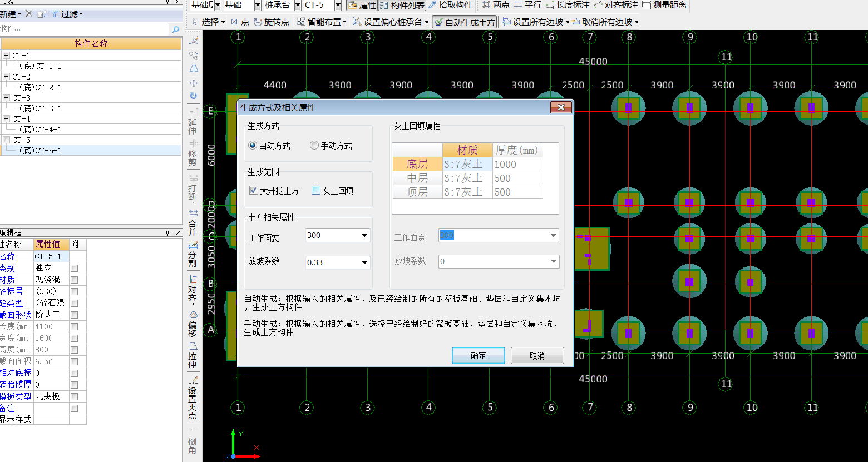Click the 旋转点 (rotate point) tool

coord(271,22)
